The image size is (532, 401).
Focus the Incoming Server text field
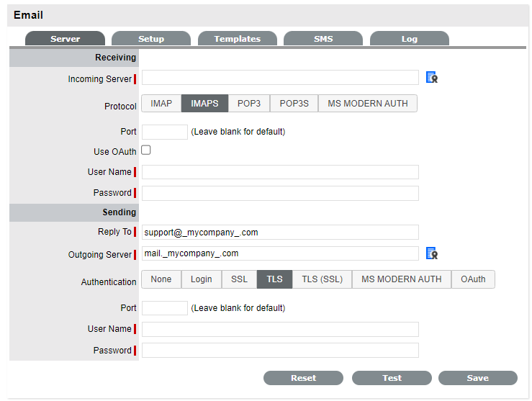coord(280,78)
